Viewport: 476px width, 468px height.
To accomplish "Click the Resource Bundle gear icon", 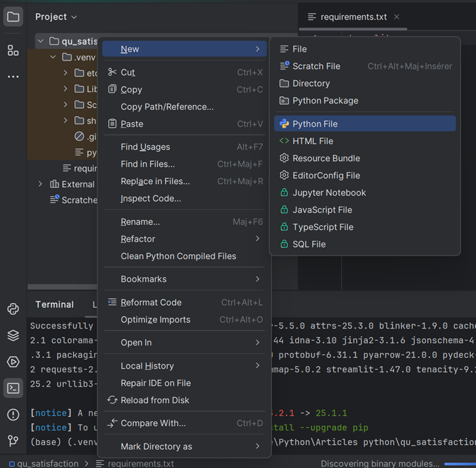I will point(284,158).
